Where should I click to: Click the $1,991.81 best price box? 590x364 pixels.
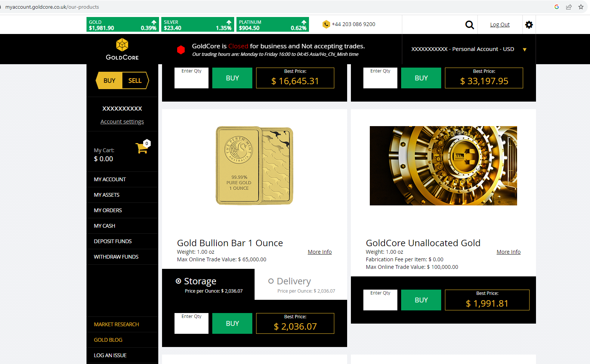click(487, 300)
